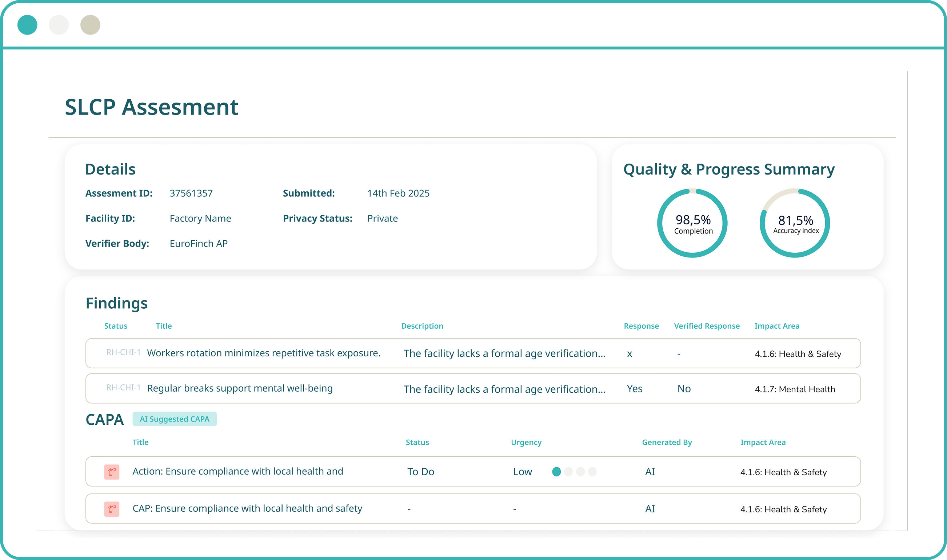Click the Details card heading
947x560 pixels.
click(x=110, y=169)
